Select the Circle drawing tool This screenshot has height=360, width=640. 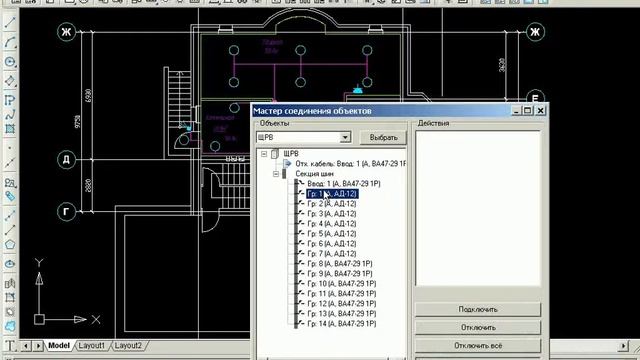coord(10,62)
